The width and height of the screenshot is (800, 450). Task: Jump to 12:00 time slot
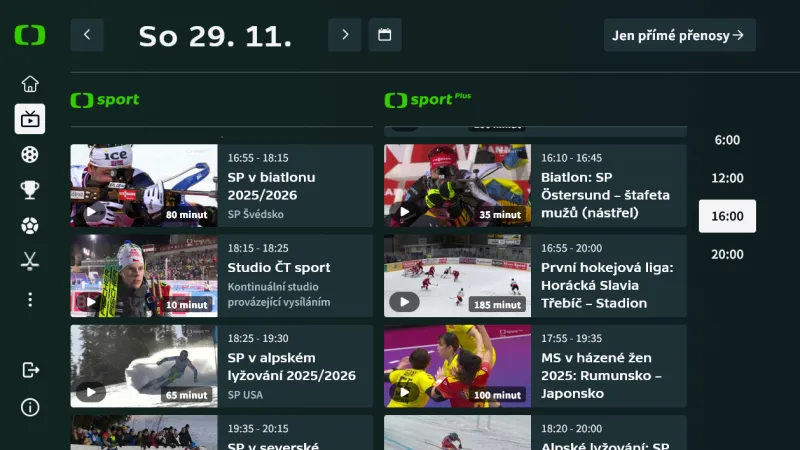click(727, 178)
